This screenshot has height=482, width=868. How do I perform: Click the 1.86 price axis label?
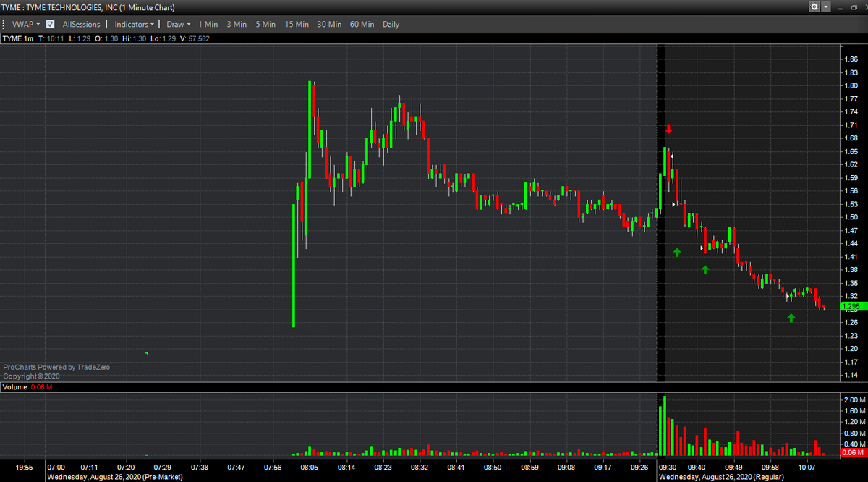click(x=851, y=59)
